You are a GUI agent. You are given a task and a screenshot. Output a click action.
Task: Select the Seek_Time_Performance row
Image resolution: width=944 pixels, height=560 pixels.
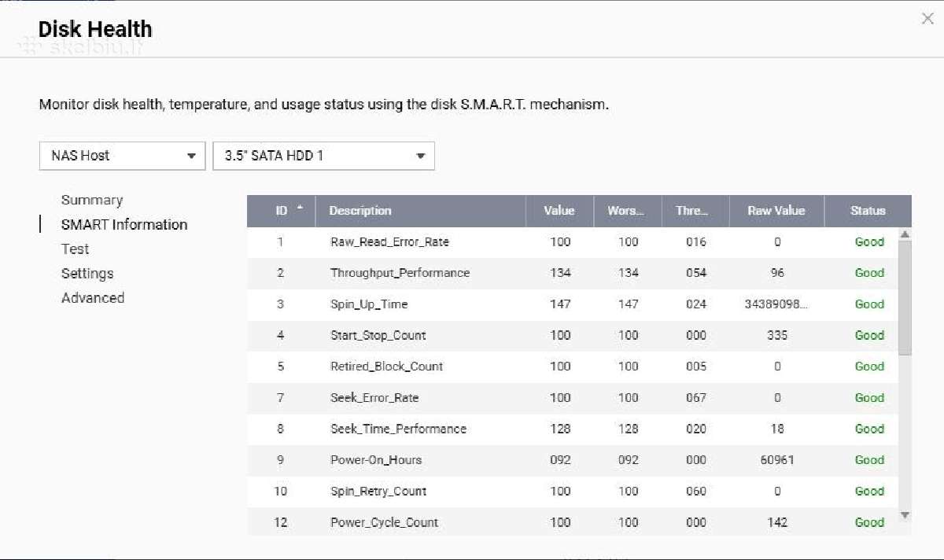point(573,429)
